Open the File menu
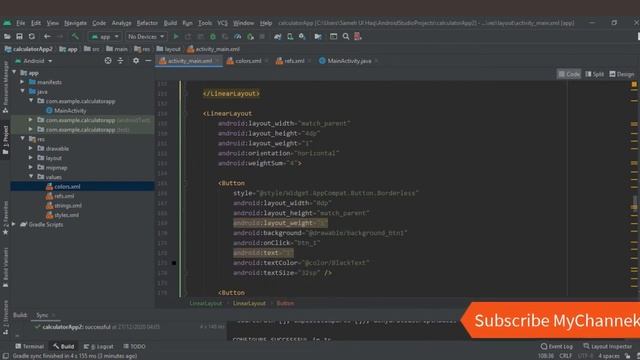 pyautogui.click(x=20, y=23)
